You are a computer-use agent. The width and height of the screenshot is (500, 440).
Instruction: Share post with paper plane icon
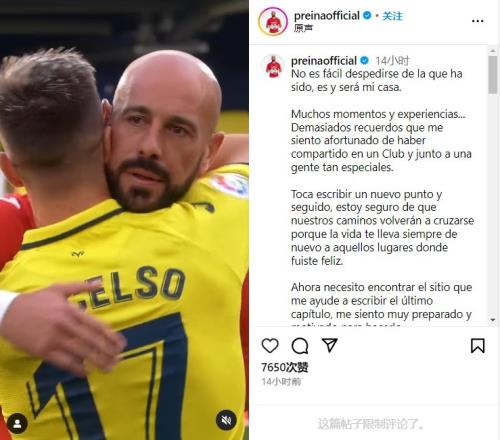(x=330, y=345)
